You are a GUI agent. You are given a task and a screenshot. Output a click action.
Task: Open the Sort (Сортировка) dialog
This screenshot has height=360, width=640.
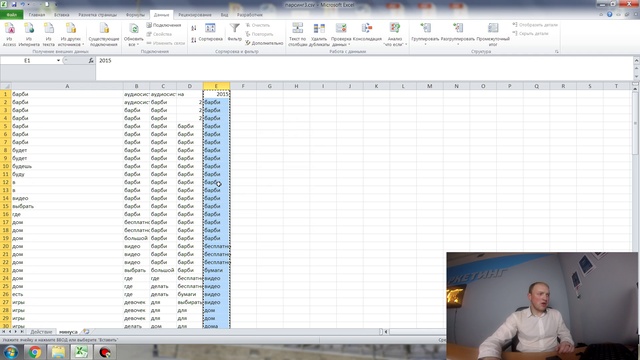(x=211, y=33)
